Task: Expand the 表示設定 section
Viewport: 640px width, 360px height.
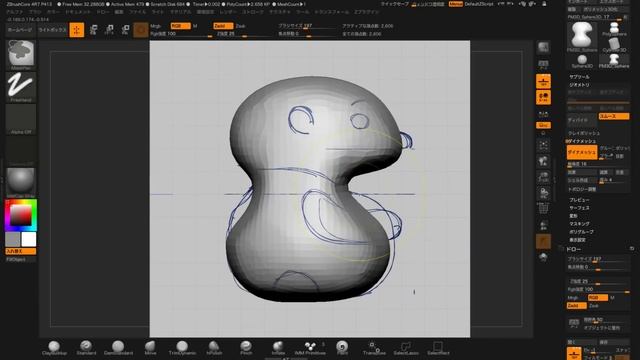Action: click(x=578, y=240)
